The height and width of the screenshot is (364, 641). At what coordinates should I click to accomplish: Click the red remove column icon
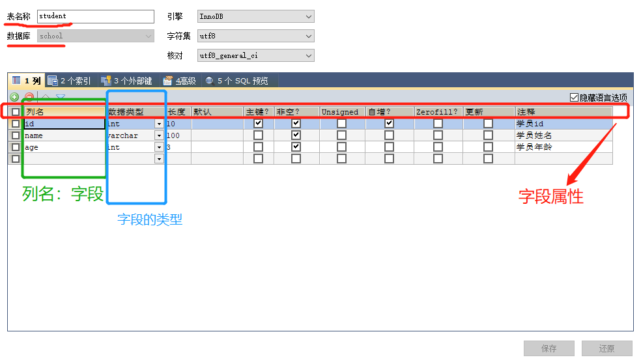tap(29, 96)
